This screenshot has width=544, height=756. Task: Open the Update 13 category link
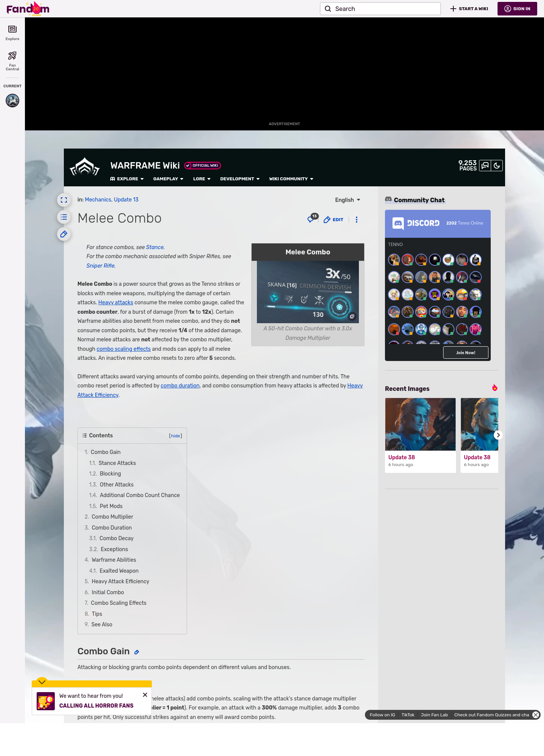126,200
